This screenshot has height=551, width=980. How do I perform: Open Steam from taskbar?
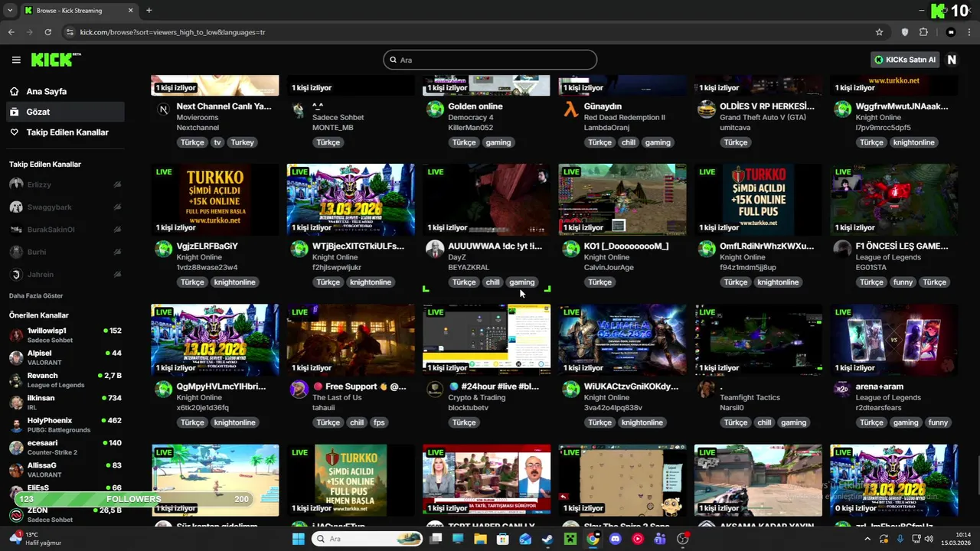[x=547, y=539]
